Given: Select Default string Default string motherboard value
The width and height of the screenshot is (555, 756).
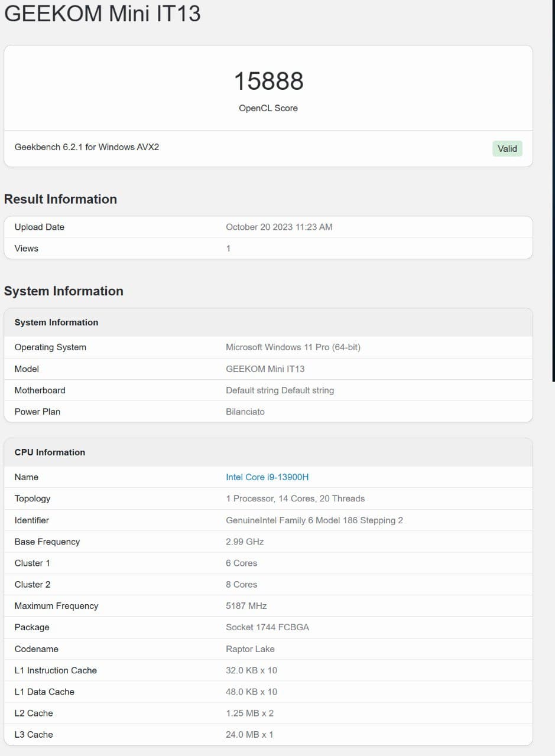Looking at the screenshot, I should (280, 390).
